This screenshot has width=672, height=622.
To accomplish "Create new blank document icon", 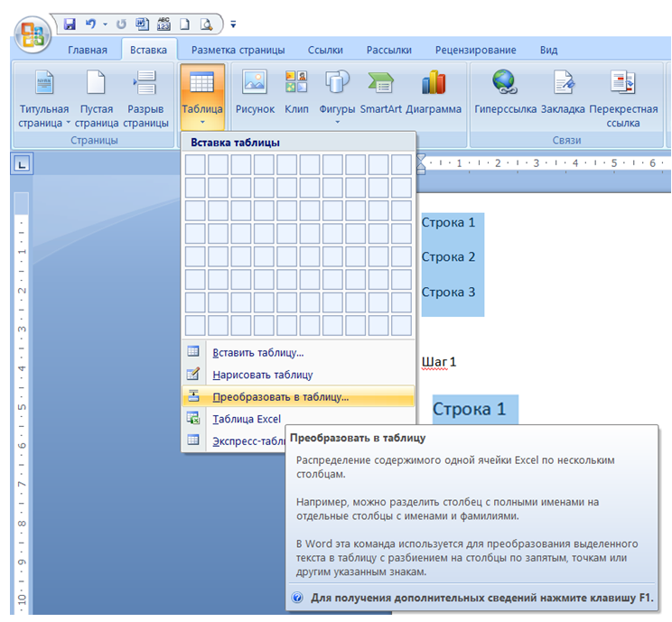I will click(185, 24).
